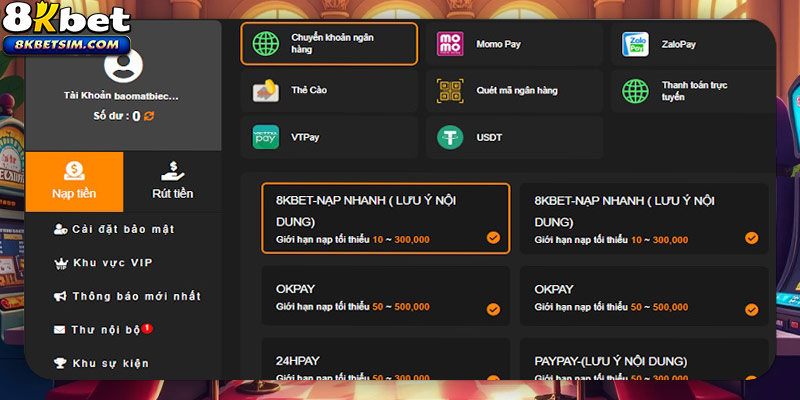The width and height of the screenshot is (800, 400).
Task: Open Khu sự kiện menu item
Action: pos(101,363)
